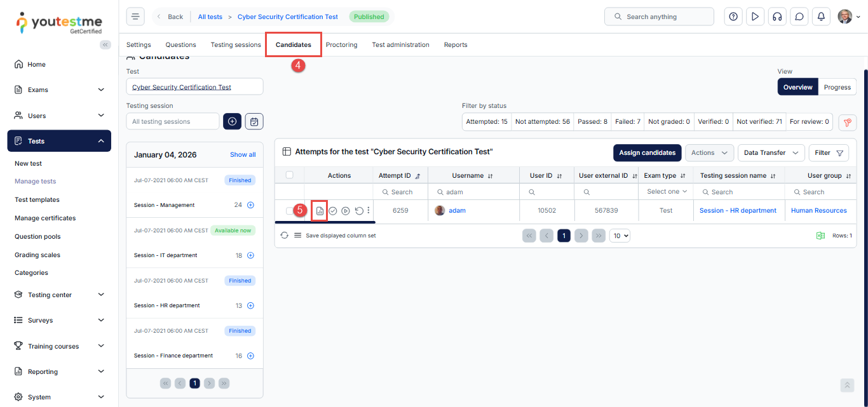This screenshot has height=407, width=868.
Task: Tick the select-all checkbox in table header
Action: click(x=290, y=175)
